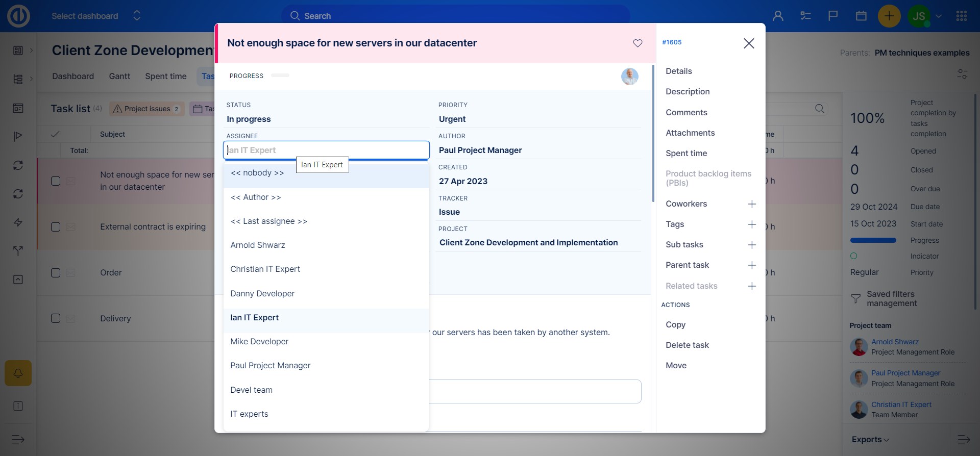This screenshot has height=456, width=980.
Task: Add a coworker with plus icon
Action: click(752, 204)
